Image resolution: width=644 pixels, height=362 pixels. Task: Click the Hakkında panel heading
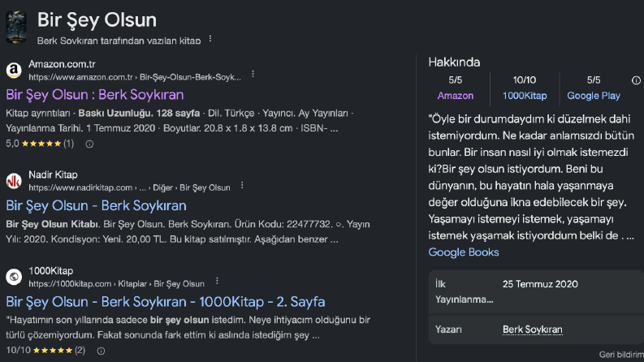[454, 62]
